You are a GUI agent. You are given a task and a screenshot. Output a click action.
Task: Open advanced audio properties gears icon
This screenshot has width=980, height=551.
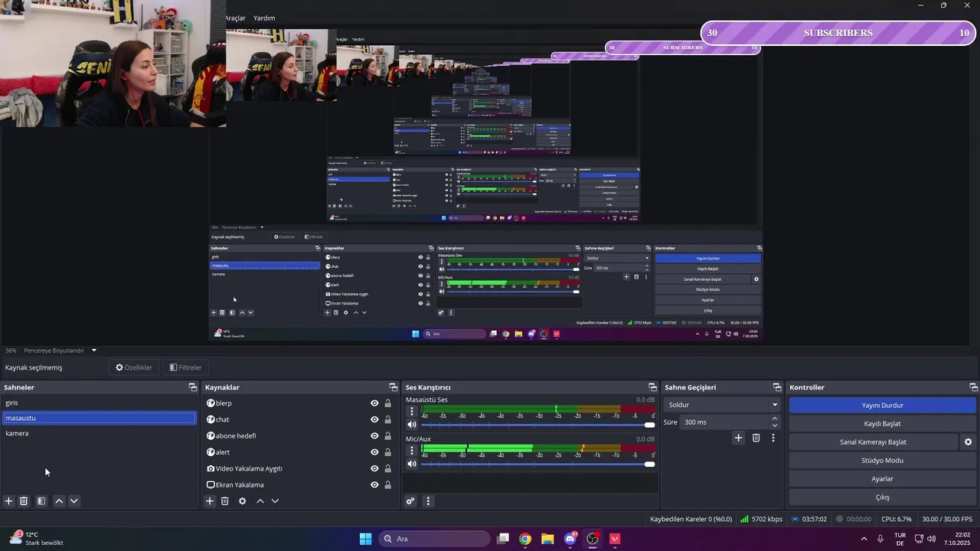point(411,501)
